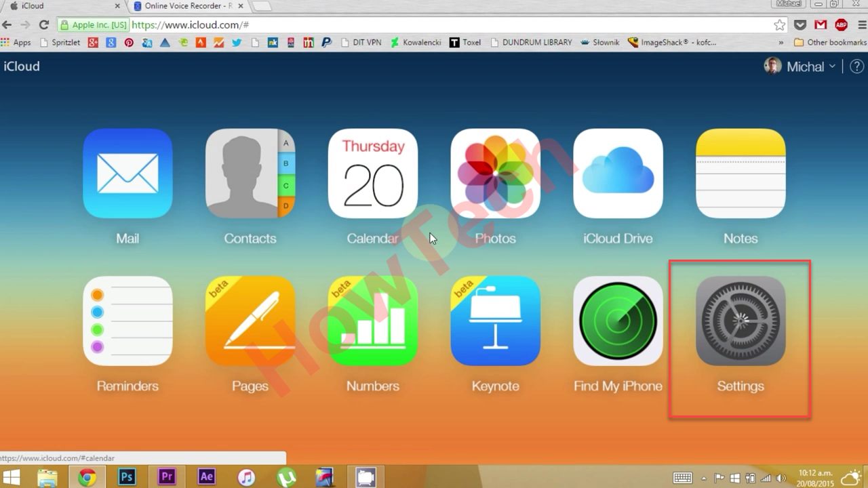
Task: Open the Toxel bookmark
Action: (465, 42)
